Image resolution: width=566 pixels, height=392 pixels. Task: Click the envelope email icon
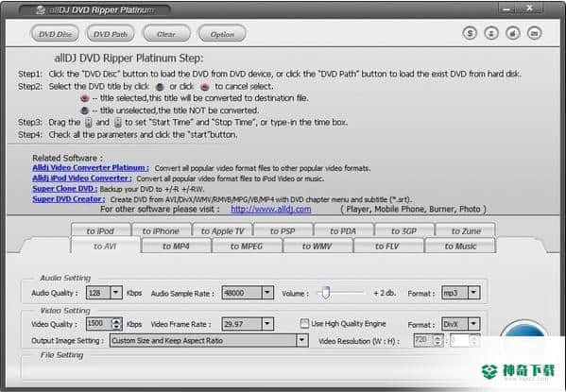click(535, 34)
